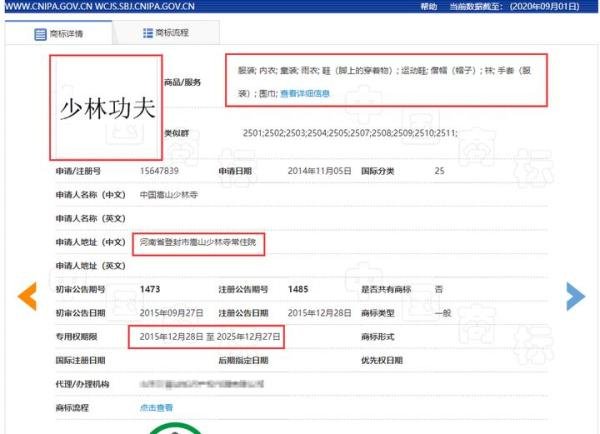600x434 pixels.
Task: Click the orange previous arrow
Action: [27, 296]
